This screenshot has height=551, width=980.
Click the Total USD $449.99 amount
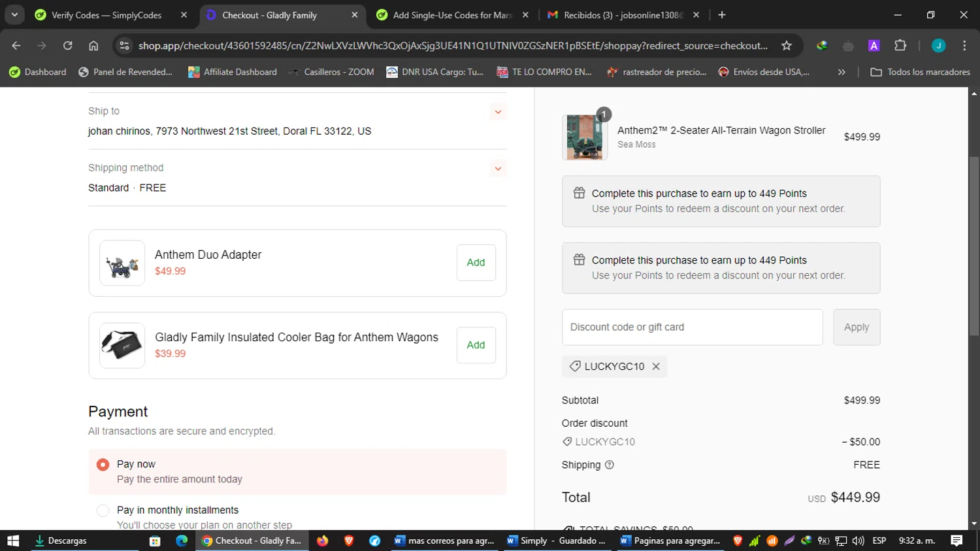[x=844, y=497]
